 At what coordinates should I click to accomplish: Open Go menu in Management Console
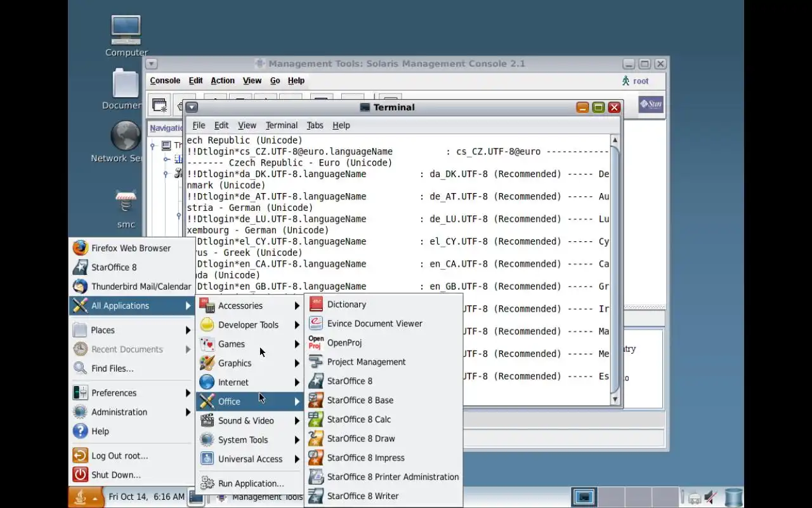click(275, 81)
